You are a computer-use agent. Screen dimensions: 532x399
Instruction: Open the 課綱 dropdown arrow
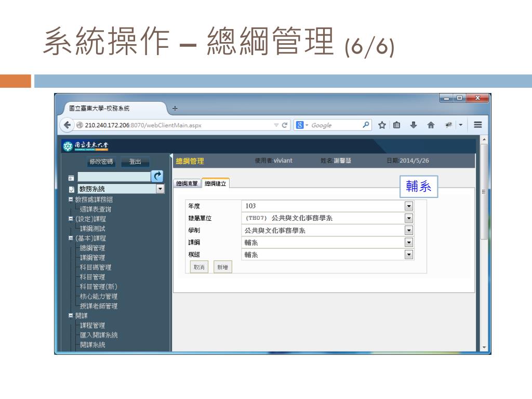coord(409,242)
